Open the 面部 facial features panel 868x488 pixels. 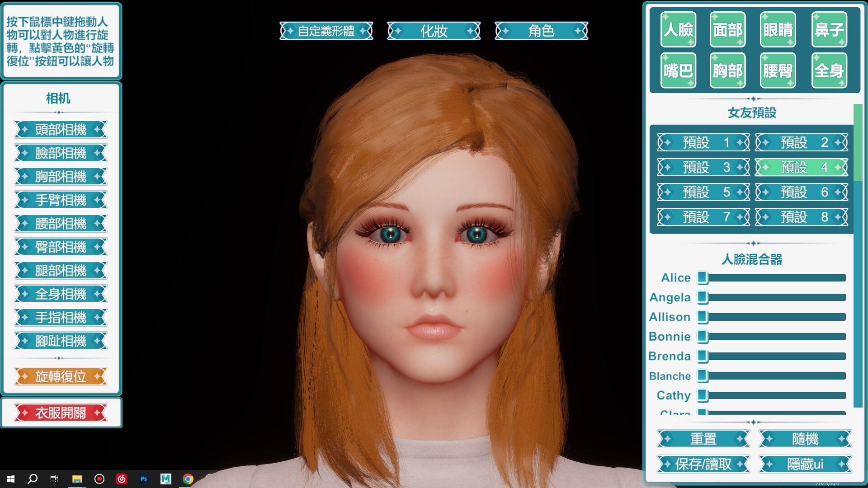point(727,30)
